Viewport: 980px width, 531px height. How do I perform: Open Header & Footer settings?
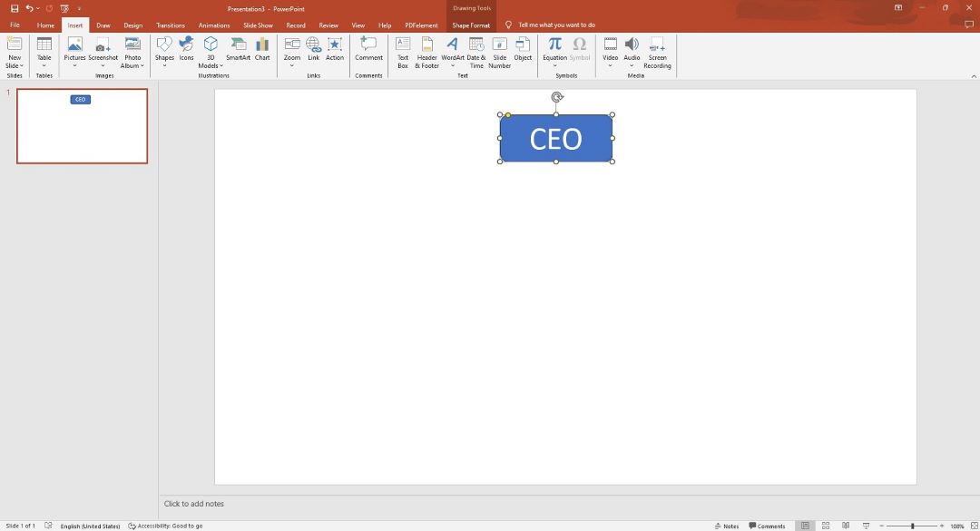click(x=426, y=53)
